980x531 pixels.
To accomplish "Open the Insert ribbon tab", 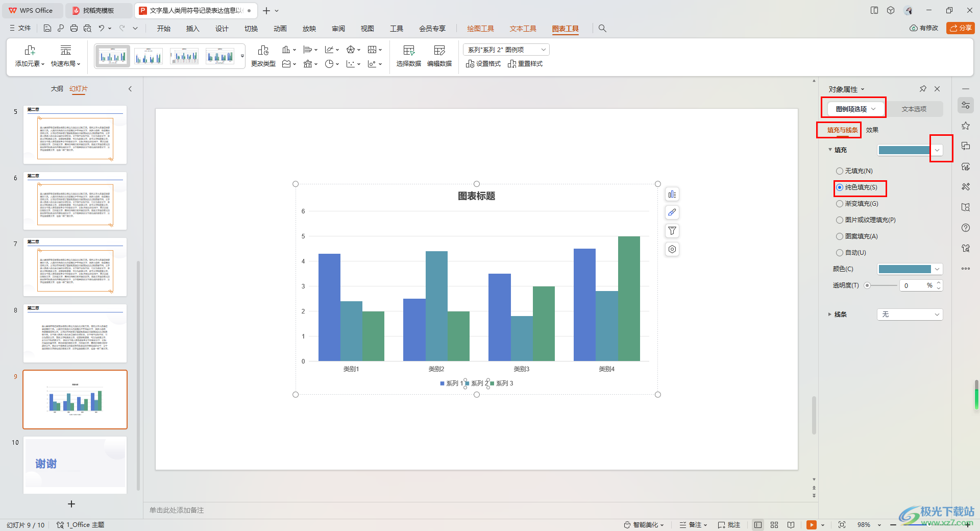I will pos(192,29).
